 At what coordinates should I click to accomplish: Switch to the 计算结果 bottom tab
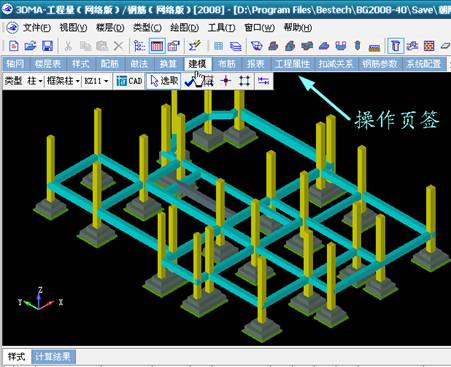click(53, 357)
